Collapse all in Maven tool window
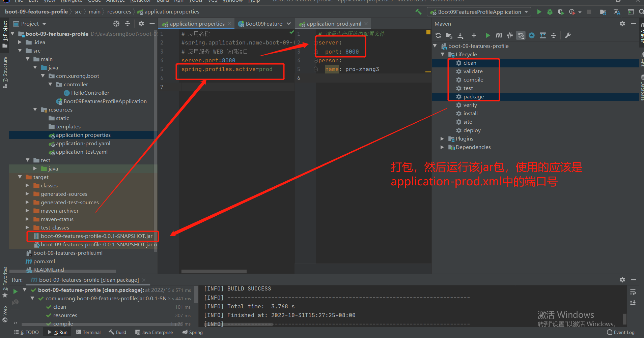The width and height of the screenshot is (644, 338). click(x=554, y=35)
